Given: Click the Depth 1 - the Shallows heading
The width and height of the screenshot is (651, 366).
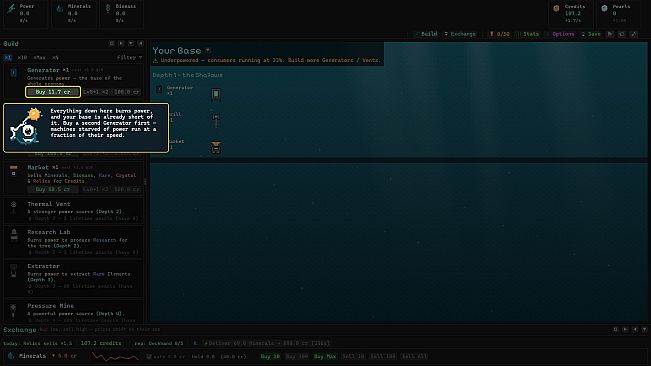Looking at the screenshot, I should pyautogui.click(x=187, y=75).
